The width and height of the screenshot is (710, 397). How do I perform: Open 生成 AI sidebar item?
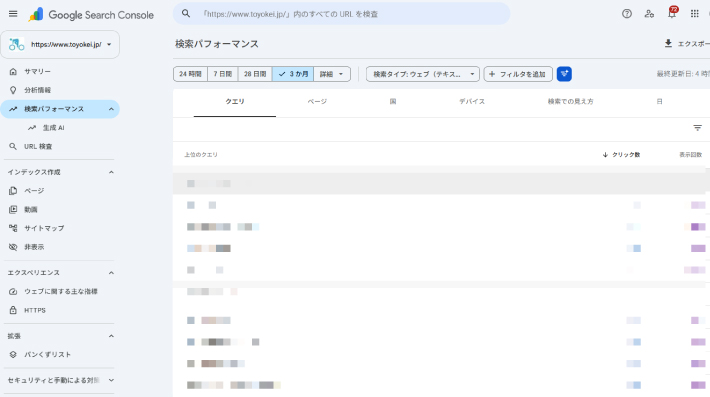pyautogui.click(x=60, y=128)
